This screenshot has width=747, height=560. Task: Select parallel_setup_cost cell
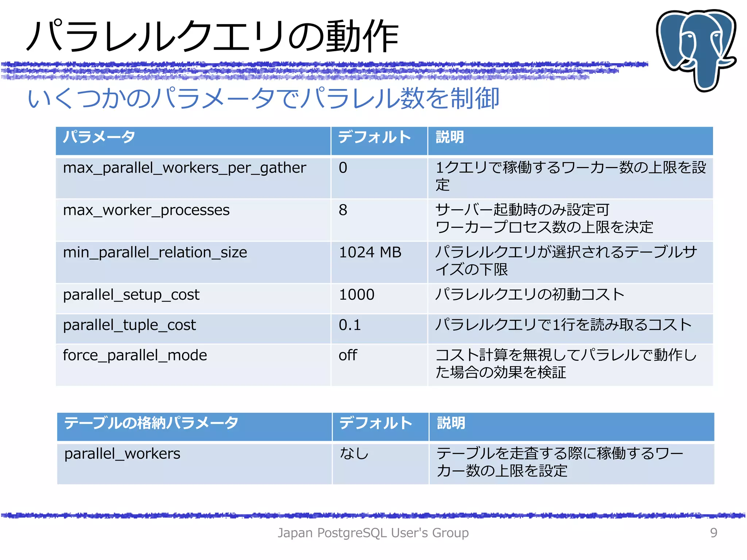193,299
